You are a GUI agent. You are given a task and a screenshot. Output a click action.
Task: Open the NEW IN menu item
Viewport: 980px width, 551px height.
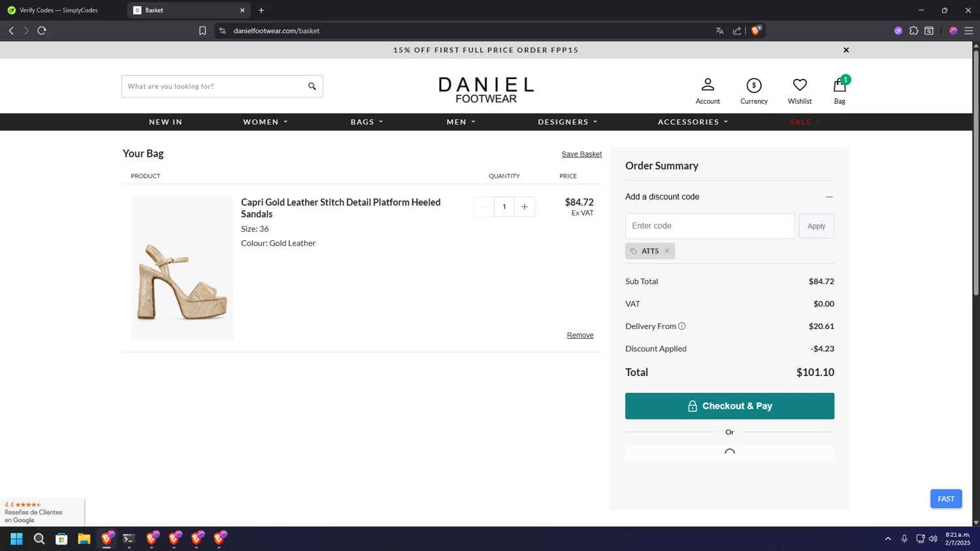click(166, 122)
